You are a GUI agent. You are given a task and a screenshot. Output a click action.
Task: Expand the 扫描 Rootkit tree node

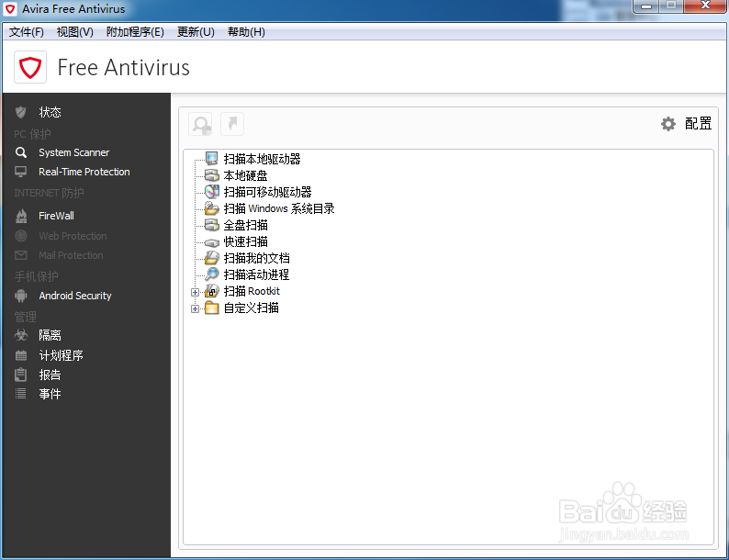coord(195,292)
